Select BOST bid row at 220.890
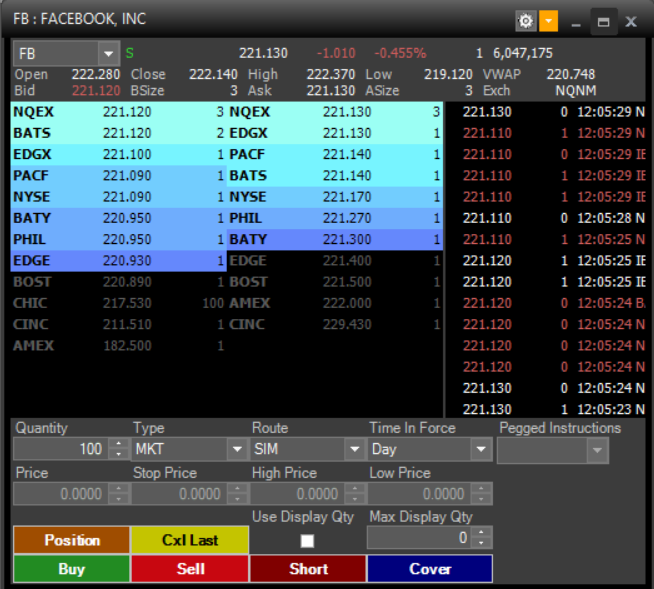Screen dimensions: 654x589 click(118, 282)
